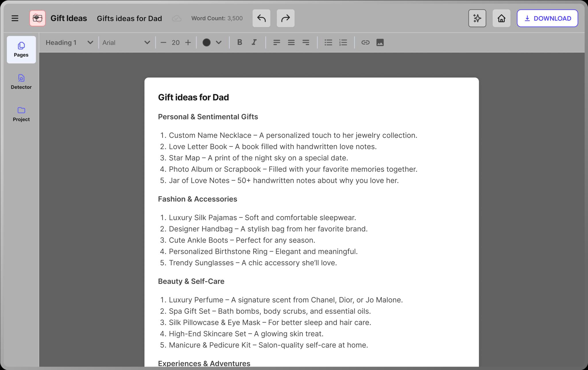The width and height of the screenshot is (588, 370).
Task: Insert a hyperlink using link icon
Action: (365, 42)
